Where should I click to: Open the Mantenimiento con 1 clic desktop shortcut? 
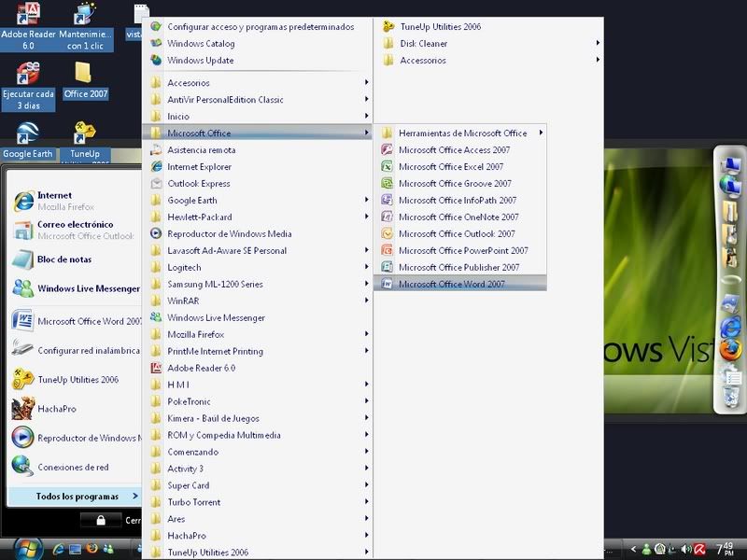pyautogui.click(x=85, y=26)
